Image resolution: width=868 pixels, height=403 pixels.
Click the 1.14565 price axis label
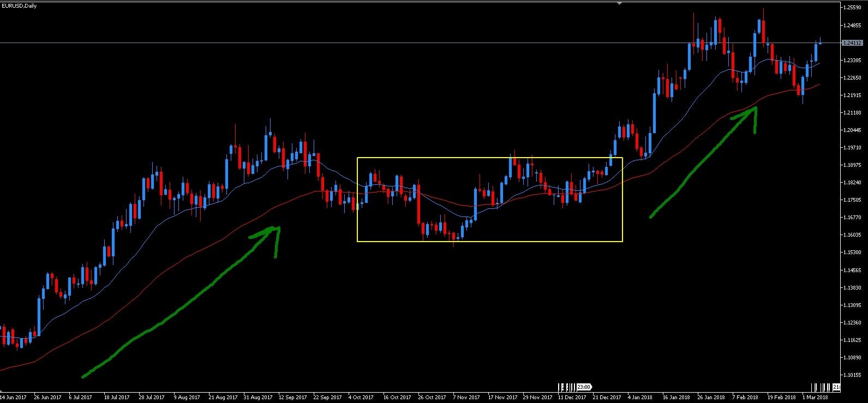pos(852,270)
